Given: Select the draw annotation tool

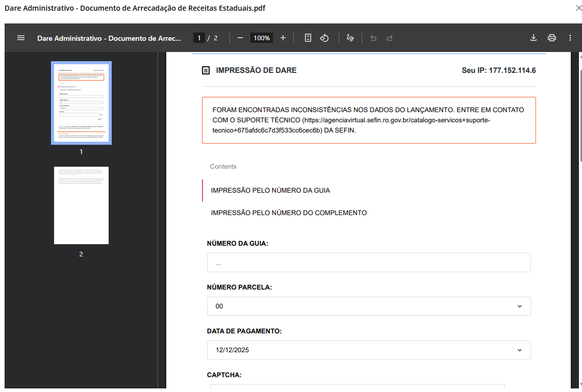Looking at the screenshot, I should point(350,38).
